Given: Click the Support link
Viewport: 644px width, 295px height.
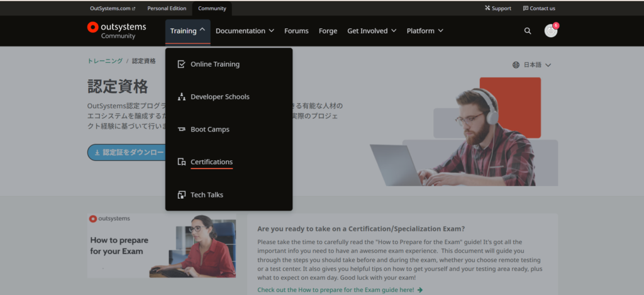Looking at the screenshot, I should coord(497,8).
